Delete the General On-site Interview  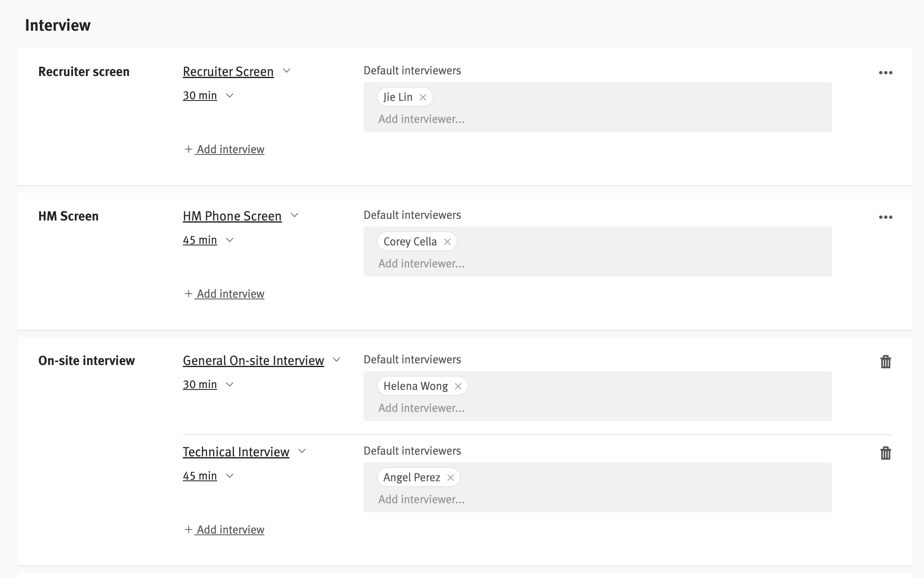click(885, 362)
